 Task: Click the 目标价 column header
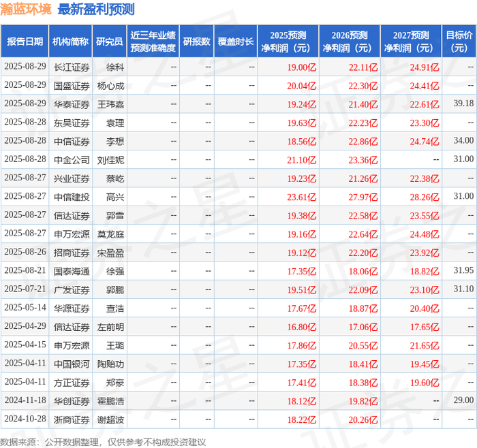459,42
